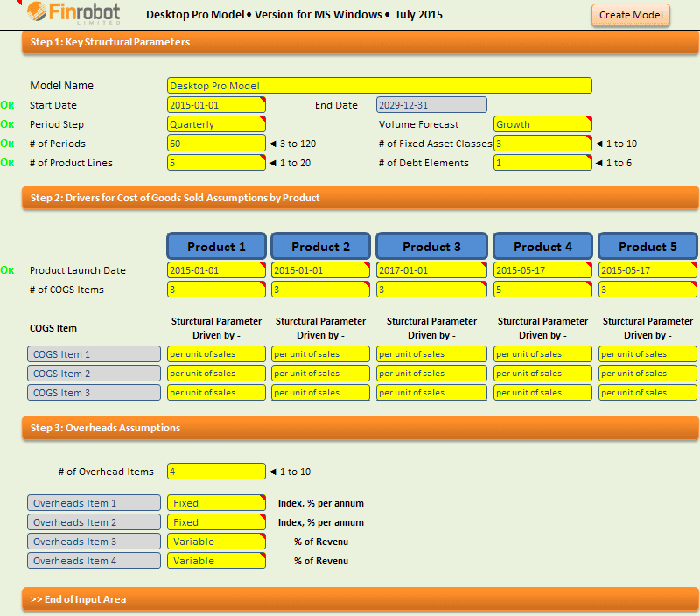Select the Product 1 header button

216,246
